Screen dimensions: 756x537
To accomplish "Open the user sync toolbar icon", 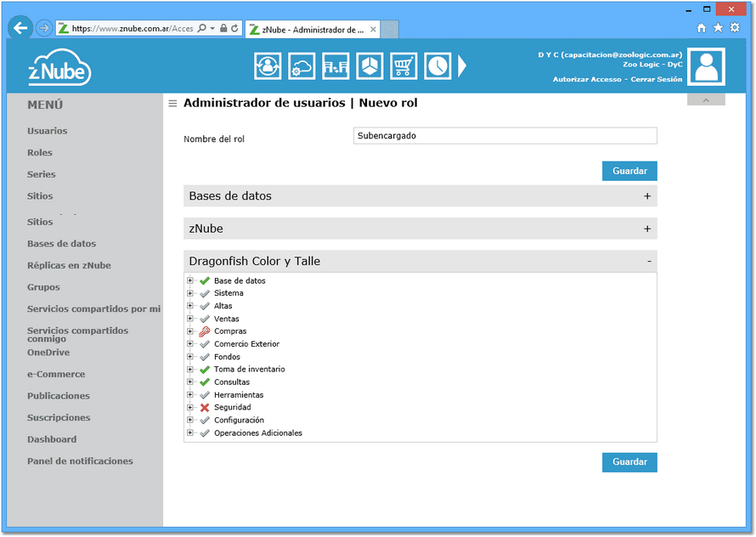I will pos(268,65).
